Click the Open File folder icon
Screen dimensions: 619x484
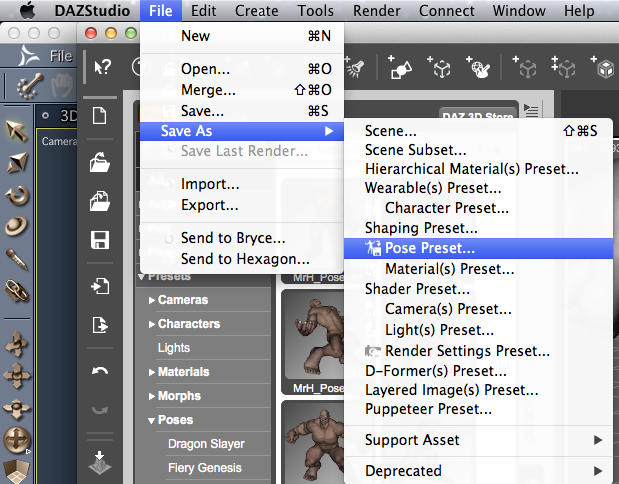pyautogui.click(x=100, y=160)
